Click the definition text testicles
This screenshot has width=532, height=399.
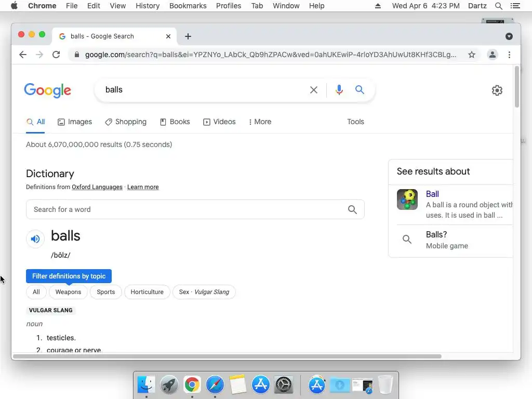pyautogui.click(x=61, y=338)
